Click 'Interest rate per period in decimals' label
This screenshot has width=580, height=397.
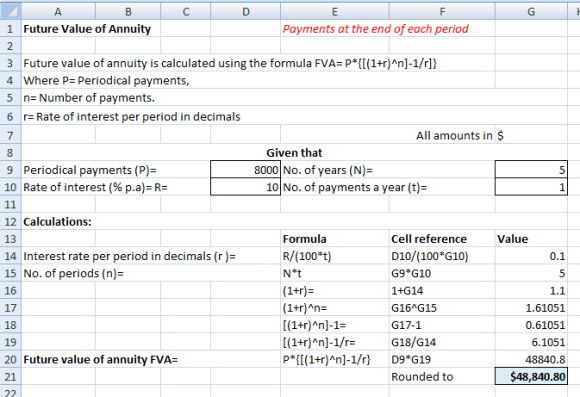click(x=129, y=256)
